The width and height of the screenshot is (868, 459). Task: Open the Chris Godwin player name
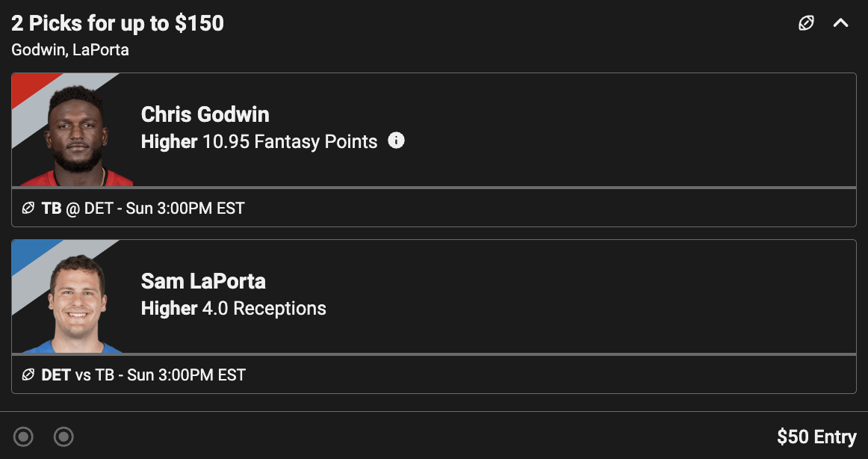coord(205,114)
